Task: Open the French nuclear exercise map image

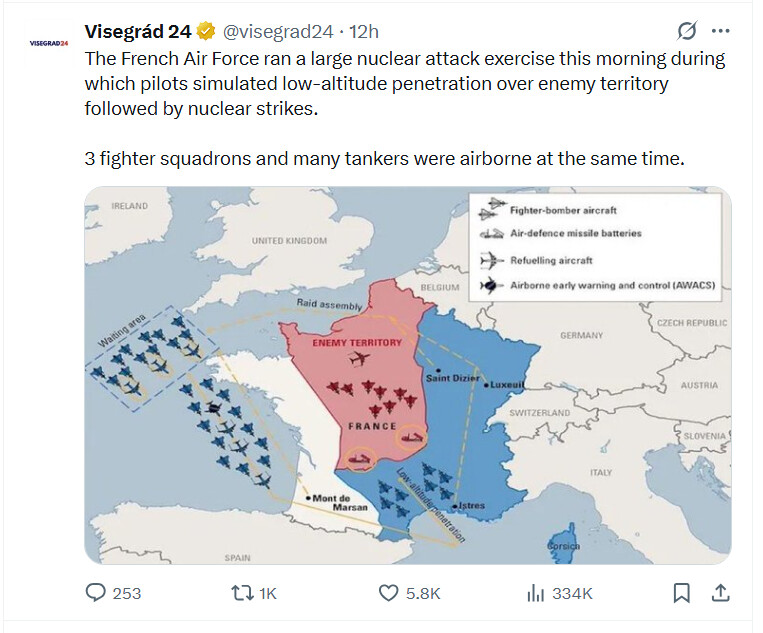Action: coord(408,375)
